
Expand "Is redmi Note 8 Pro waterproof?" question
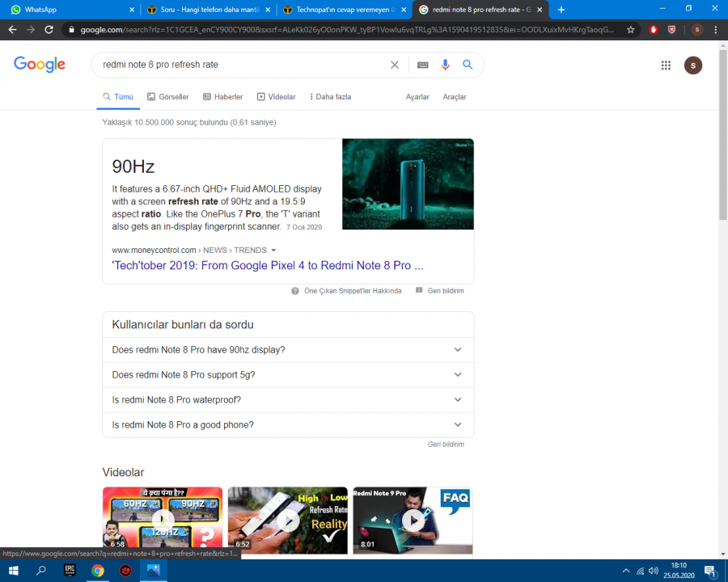coord(287,400)
